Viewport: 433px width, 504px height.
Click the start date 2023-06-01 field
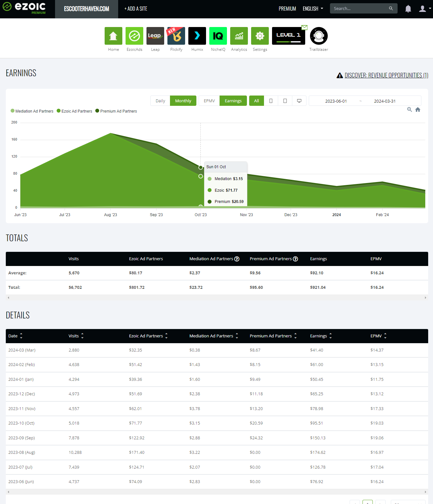click(x=336, y=101)
